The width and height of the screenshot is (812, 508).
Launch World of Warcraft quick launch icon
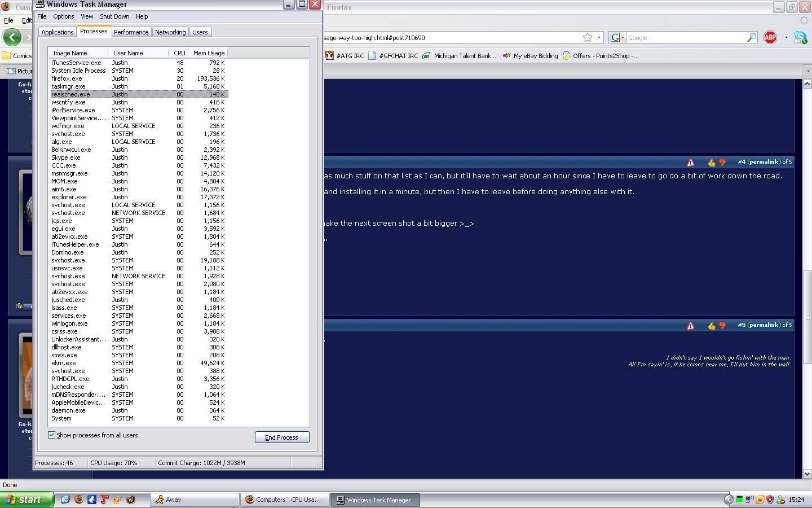(x=131, y=500)
